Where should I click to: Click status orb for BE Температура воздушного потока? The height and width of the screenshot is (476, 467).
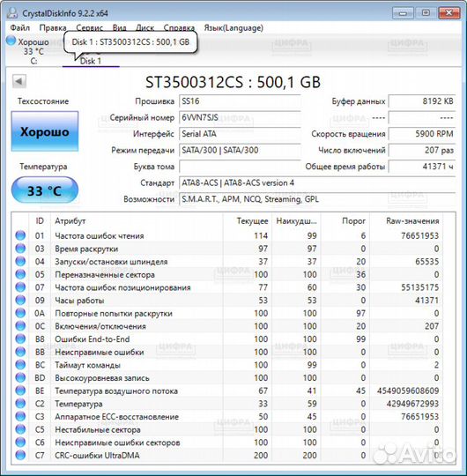tap(20, 390)
